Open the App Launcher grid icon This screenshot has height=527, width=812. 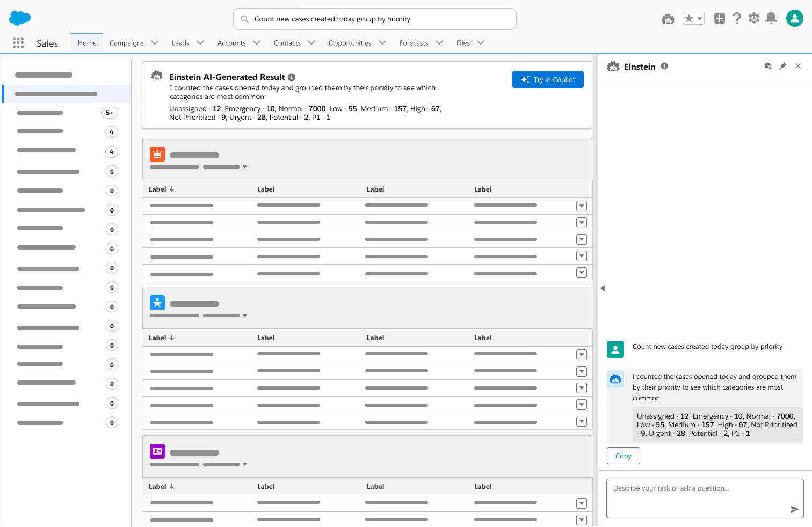tap(18, 43)
